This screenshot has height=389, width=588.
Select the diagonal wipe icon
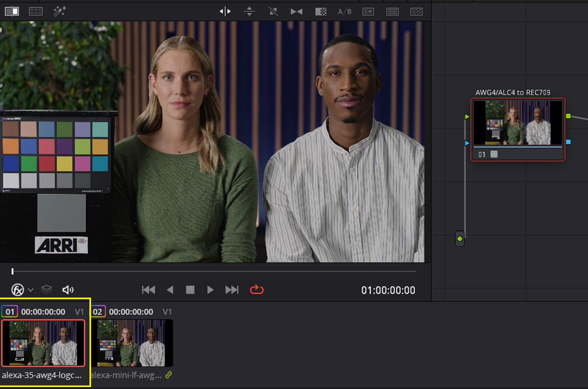point(273,12)
